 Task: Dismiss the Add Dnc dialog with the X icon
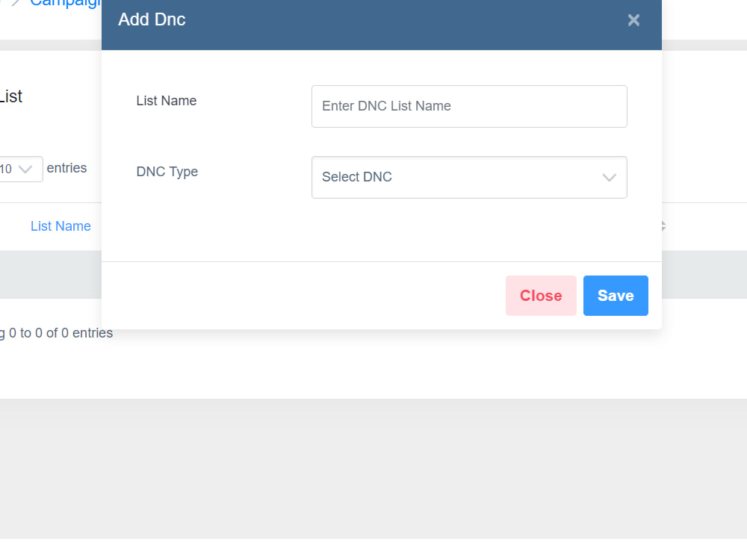click(633, 20)
